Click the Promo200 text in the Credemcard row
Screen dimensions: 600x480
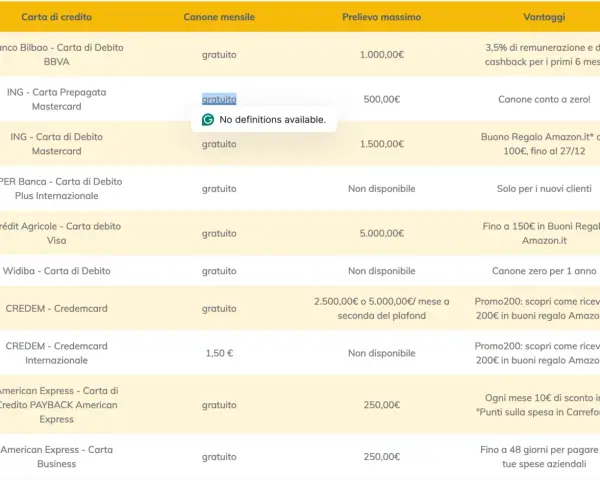click(537, 309)
